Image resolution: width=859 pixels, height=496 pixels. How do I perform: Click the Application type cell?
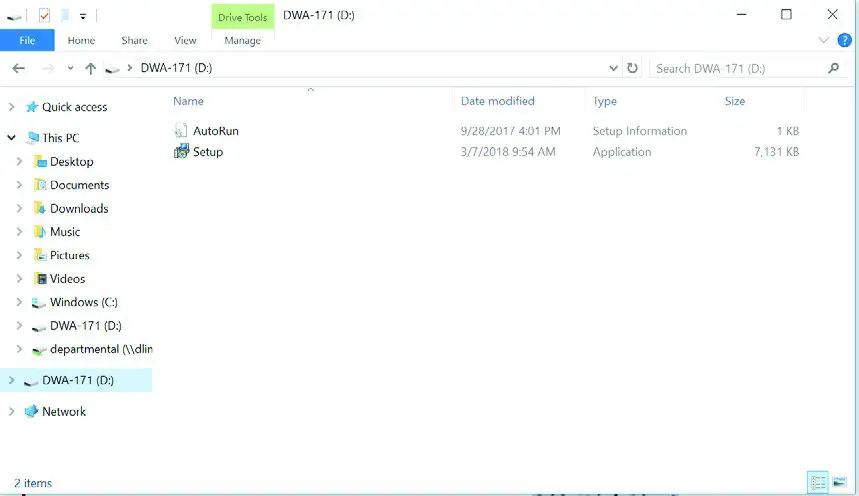point(622,152)
